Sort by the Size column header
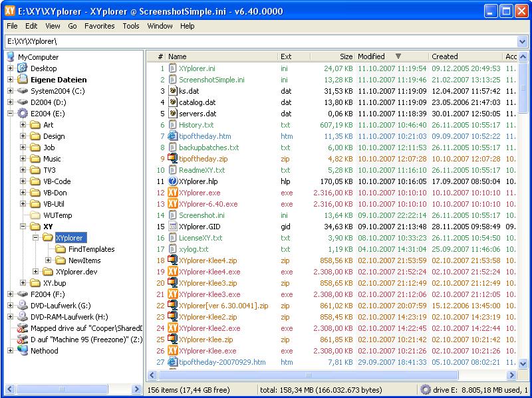The height and width of the screenshot is (398, 532). pyautogui.click(x=332, y=56)
